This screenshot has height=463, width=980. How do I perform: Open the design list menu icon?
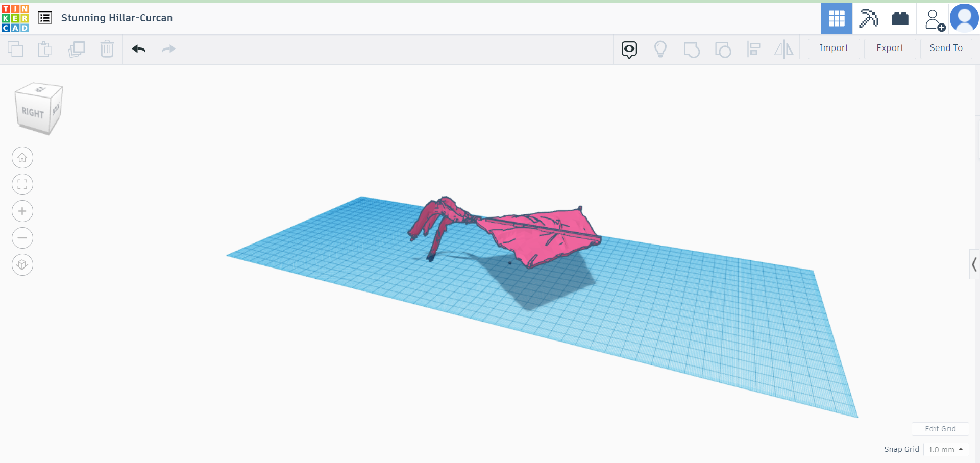point(45,18)
